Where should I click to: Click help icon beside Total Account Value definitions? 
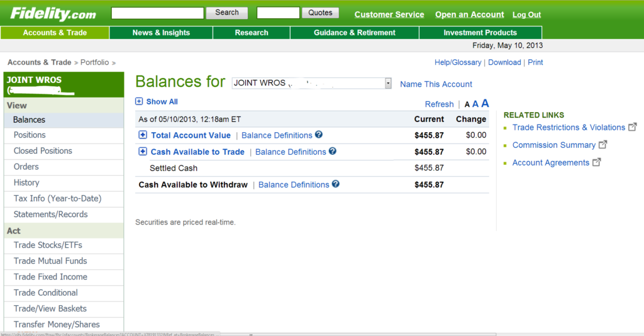click(x=319, y=135)
